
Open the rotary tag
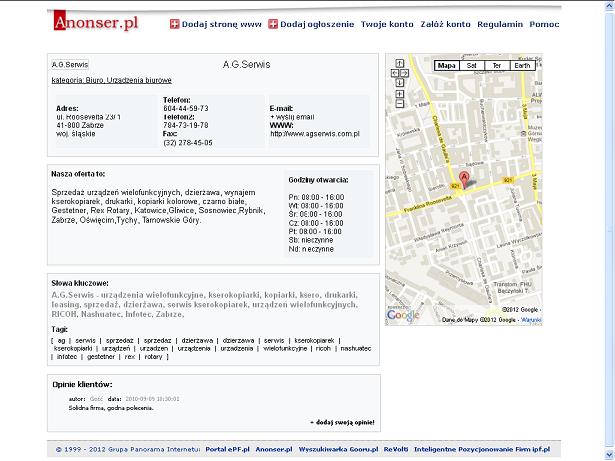coord(153,357)
